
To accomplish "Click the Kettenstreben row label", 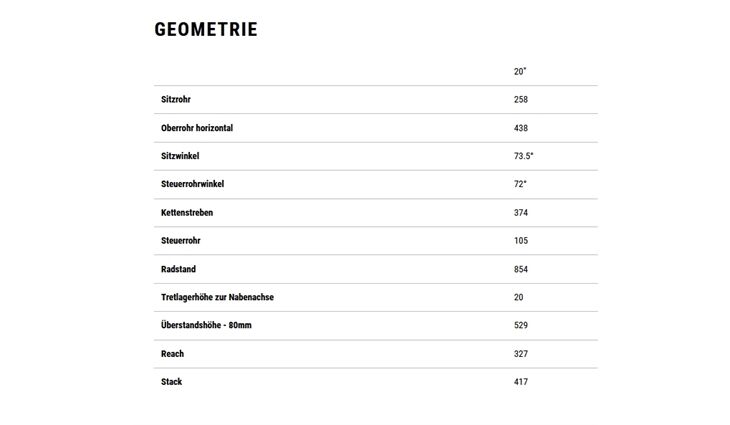I will (187, 213).
